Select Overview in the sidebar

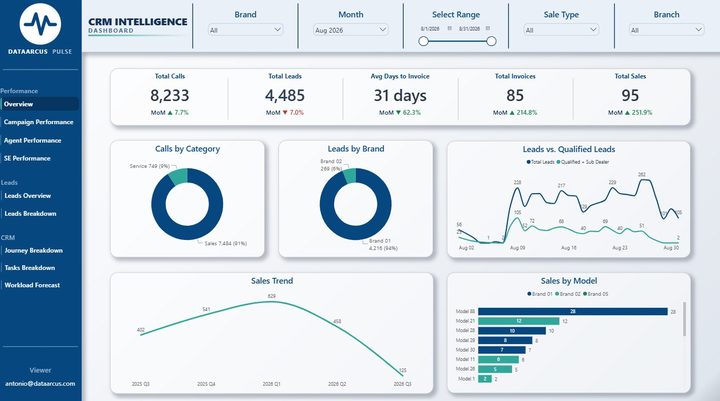(39, 104)
